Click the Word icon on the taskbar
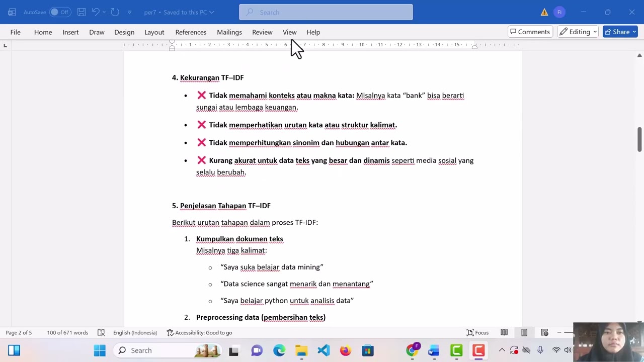The height and width of the screenshot is (362, 644). coord(434,350)
